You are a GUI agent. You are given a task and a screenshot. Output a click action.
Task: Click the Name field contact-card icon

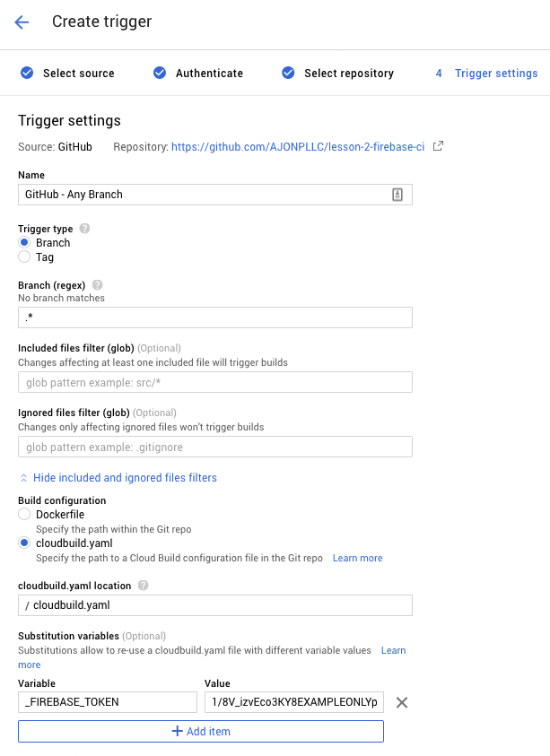coord(397,195)
